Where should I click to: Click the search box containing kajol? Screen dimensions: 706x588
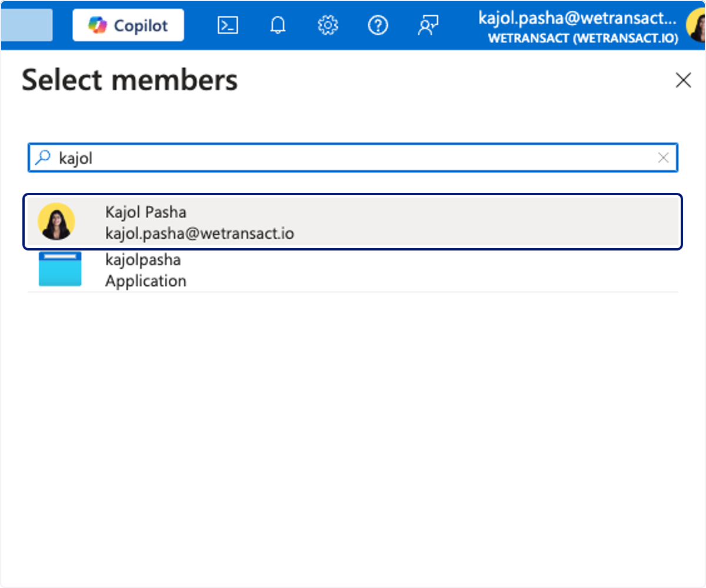[x=353, y=158]
